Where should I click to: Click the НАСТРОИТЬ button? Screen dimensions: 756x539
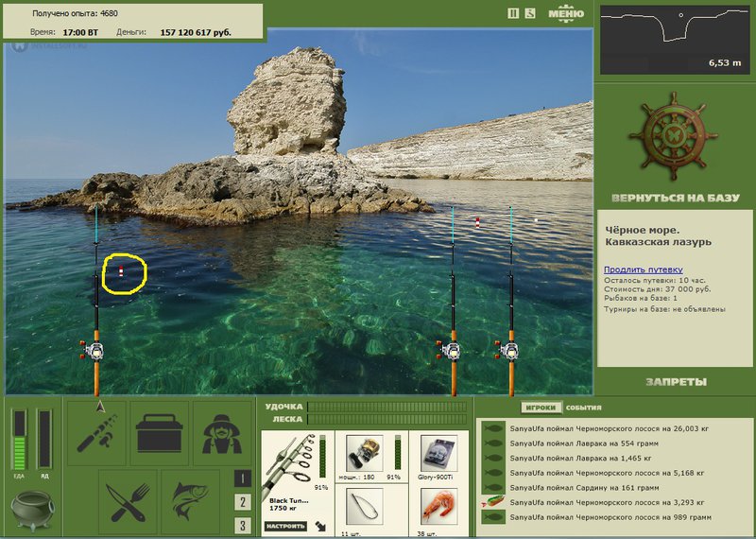tap(285, 526)
